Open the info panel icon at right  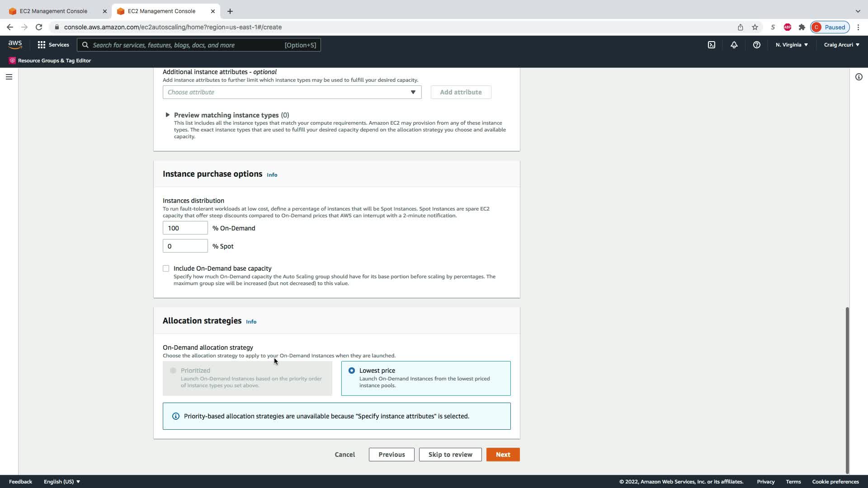(x=859, y=77)
